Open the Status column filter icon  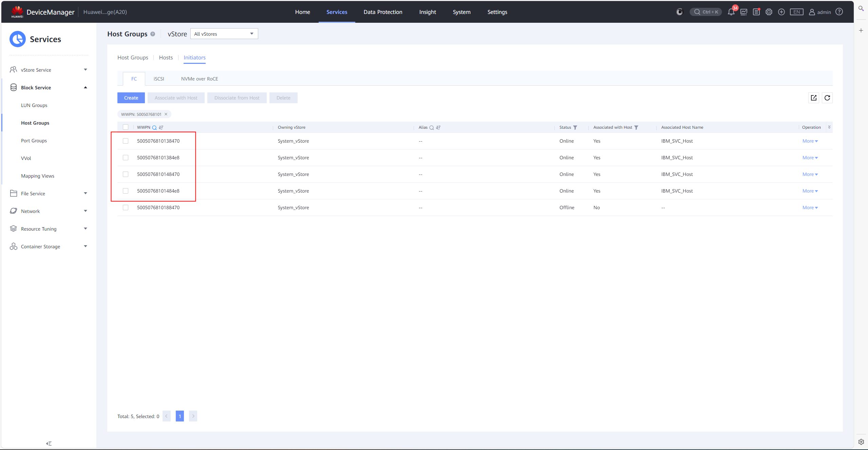point(575,128)
